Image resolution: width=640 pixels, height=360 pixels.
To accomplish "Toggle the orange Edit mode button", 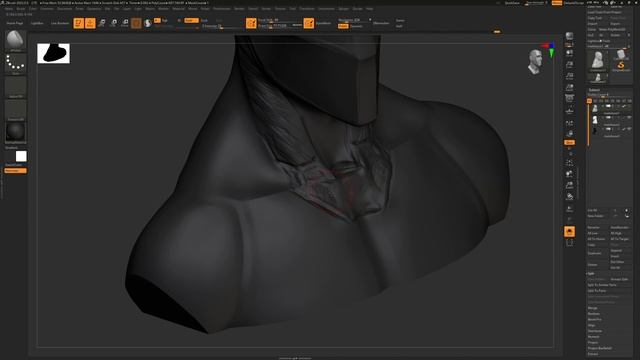I will tap(78, 23).
